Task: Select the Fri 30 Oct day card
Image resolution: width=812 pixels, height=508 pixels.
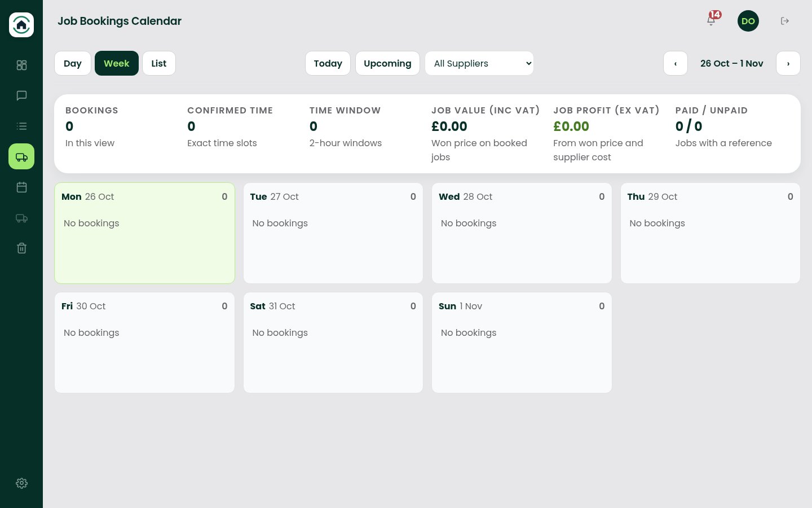Action: pos(144,343)
